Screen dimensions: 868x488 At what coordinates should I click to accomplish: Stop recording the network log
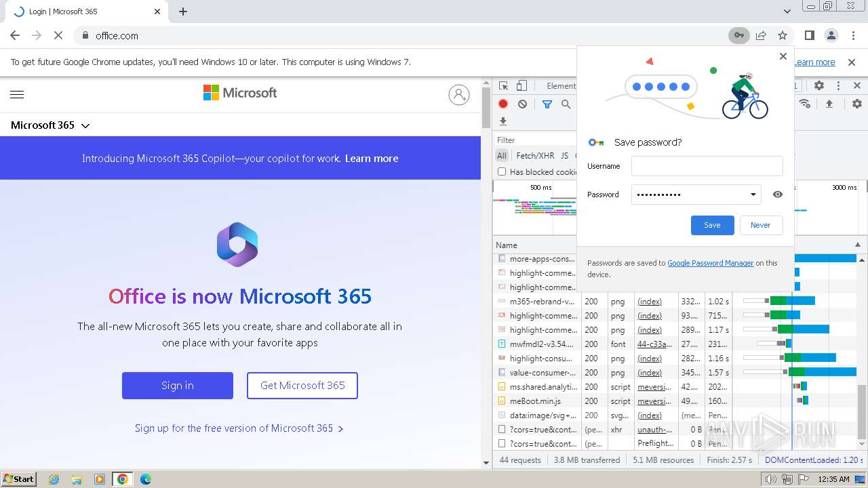(503, 104)
